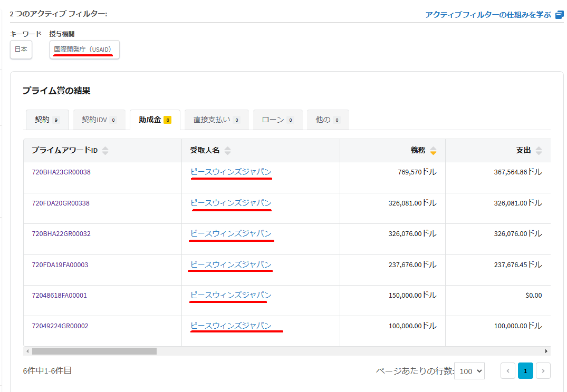Go to next page arrow
The width and height of the screenshot is (567, 392).
(543, 371)
